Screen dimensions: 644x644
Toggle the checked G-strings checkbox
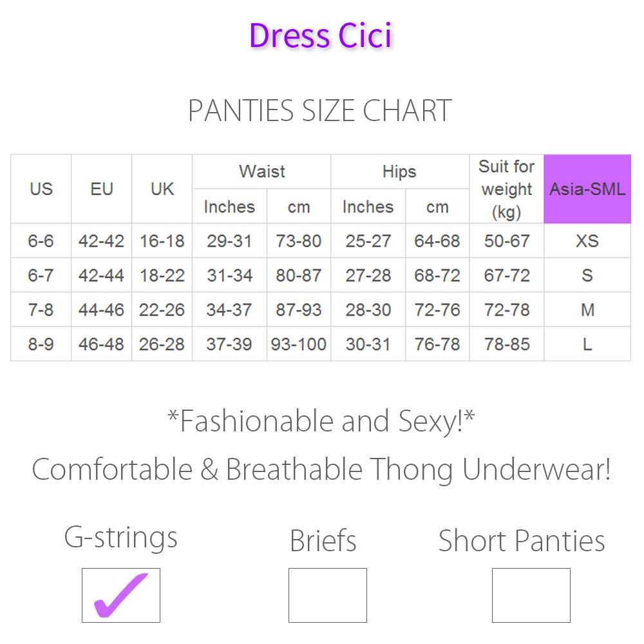pos(121,595)
